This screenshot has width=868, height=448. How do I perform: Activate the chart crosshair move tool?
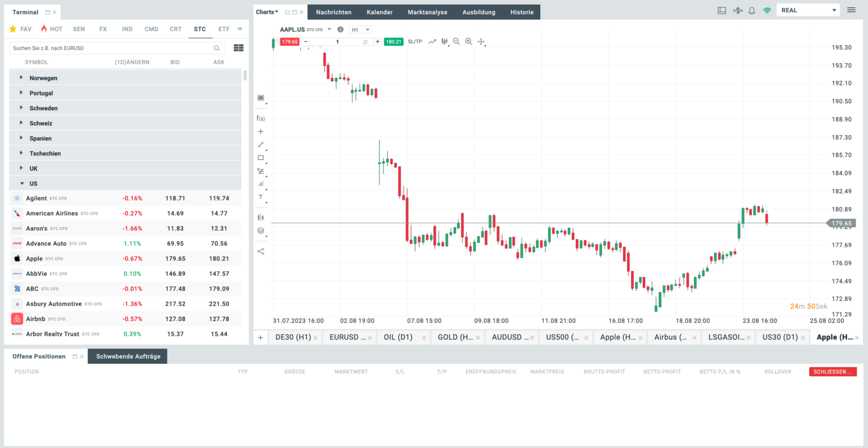(x=481, y=41)
